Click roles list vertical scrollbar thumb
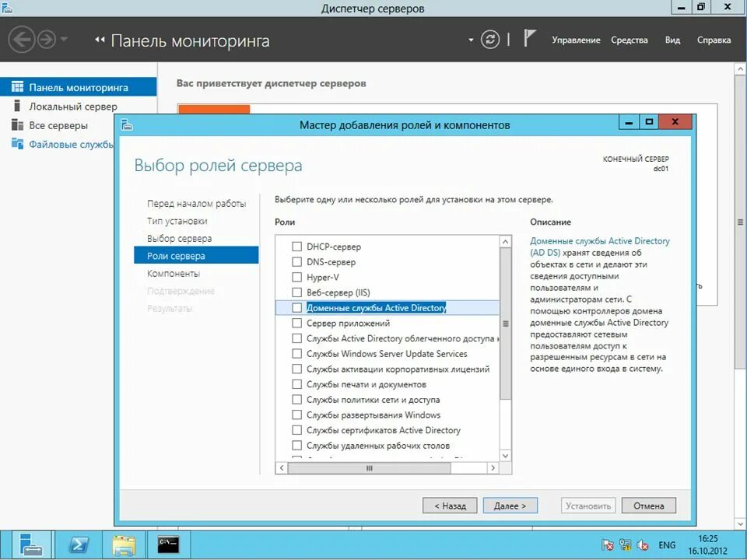Image resolution: width=747 pixels, height=560 pixels. [x=506, y=324]
